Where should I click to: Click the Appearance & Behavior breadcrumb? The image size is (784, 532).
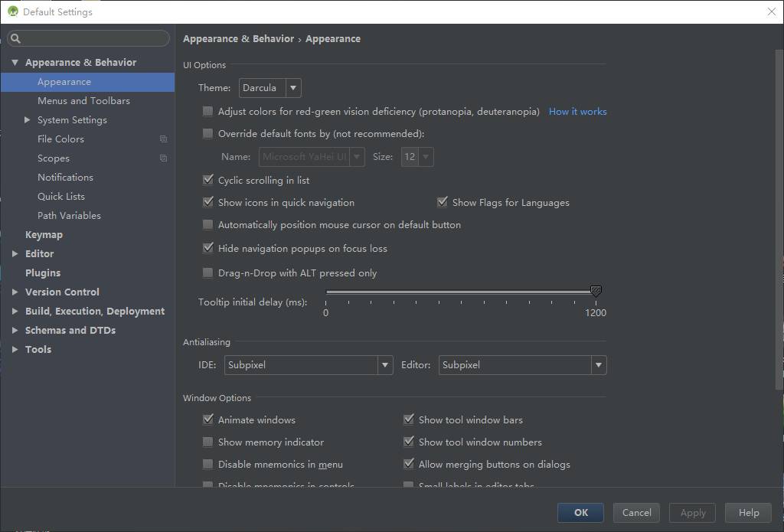(x=239, y=38)
